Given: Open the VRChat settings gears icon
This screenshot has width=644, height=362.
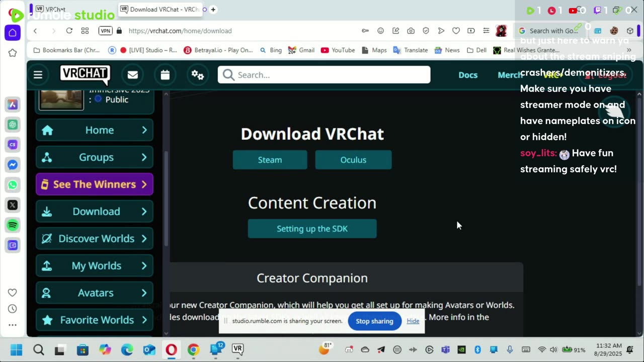Looking at the screenshot, I should coord(198,75).
